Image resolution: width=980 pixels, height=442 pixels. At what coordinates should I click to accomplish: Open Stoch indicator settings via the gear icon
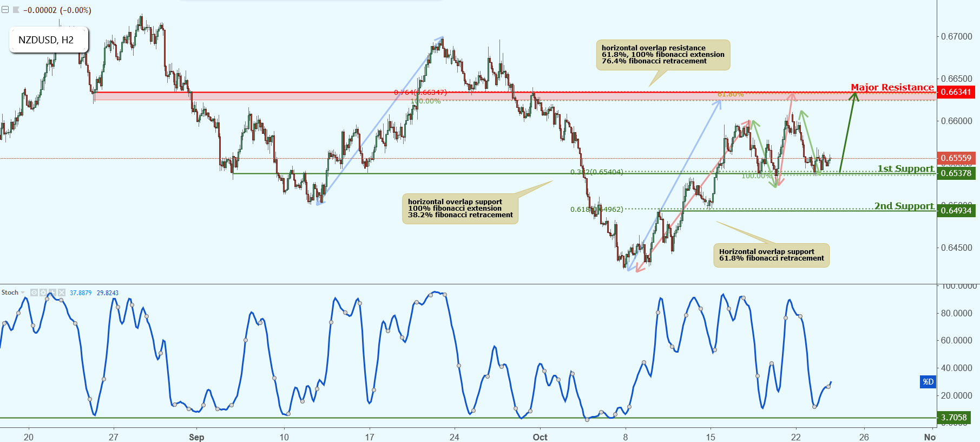(43, 292)
